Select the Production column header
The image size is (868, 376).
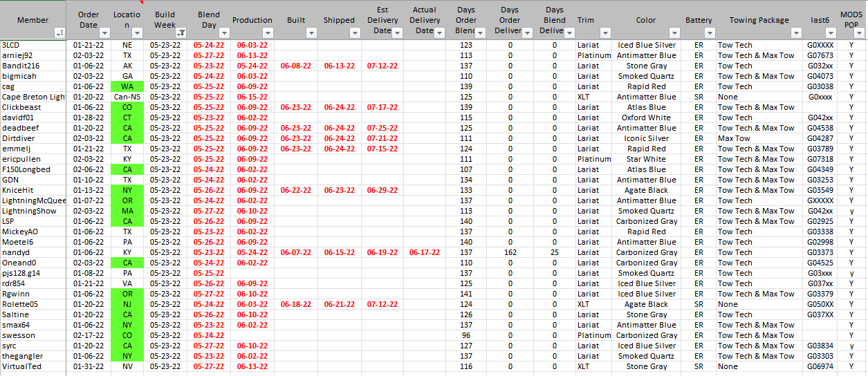click(x=252, y=20)
